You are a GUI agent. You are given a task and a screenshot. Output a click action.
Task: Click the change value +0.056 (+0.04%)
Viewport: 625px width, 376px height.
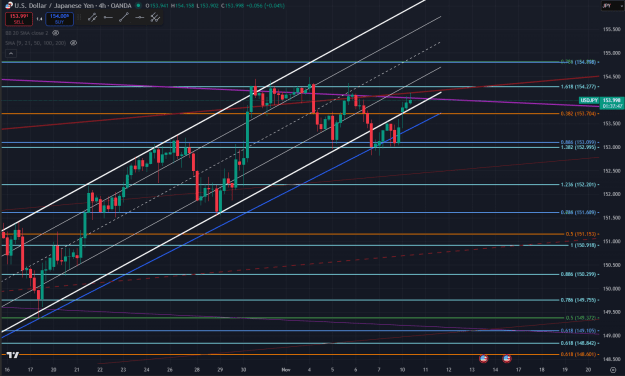(x=265, y=6)
